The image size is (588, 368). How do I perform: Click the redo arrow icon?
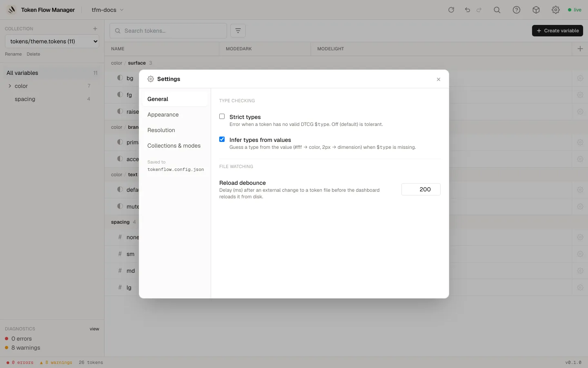(479, 10)
